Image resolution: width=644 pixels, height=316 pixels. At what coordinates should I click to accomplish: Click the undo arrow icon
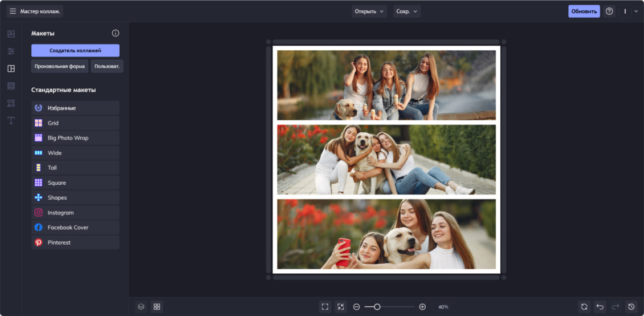coord(600,306)
